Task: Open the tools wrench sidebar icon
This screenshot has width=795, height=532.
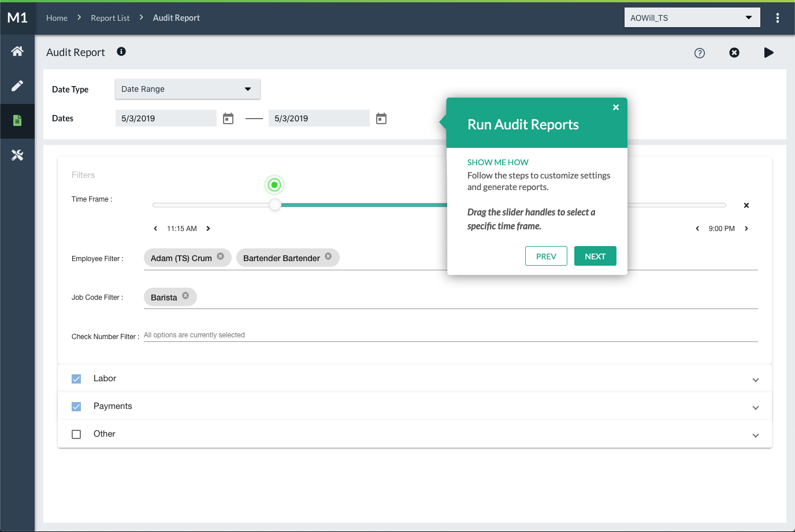Action: click(x=17, y=155)
